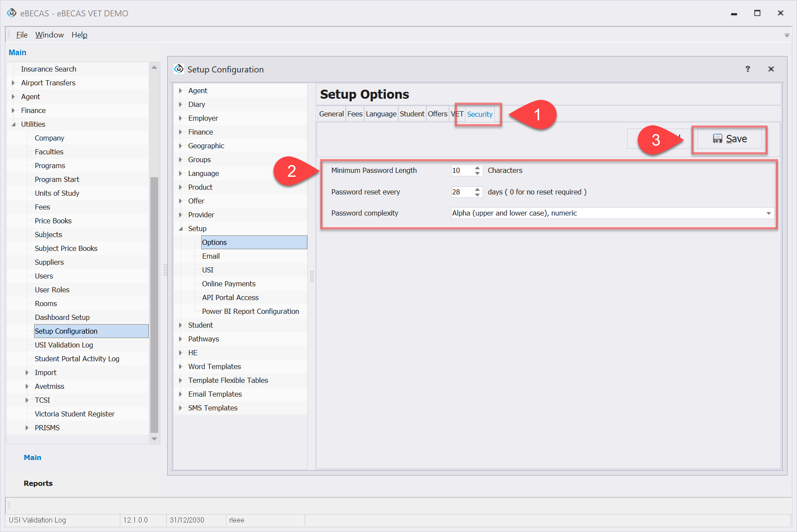
Task: Collapse the Utilities tree node
Action: click(x=13, y=124)
